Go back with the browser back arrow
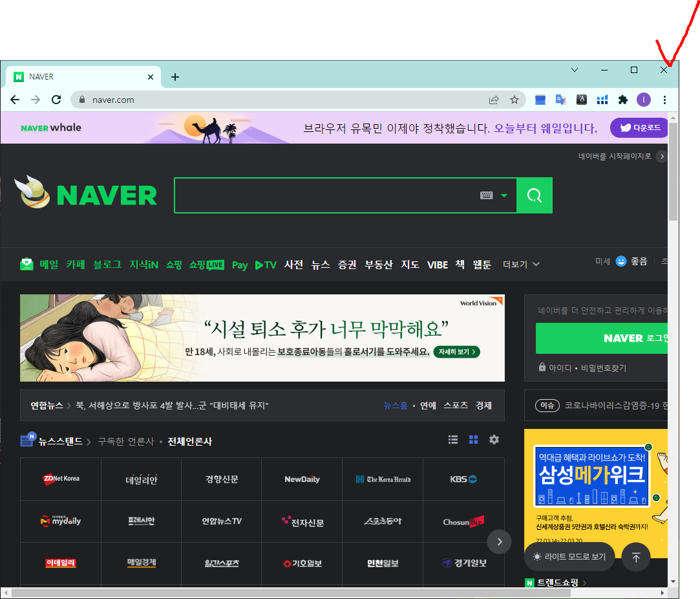 [15, 100]
